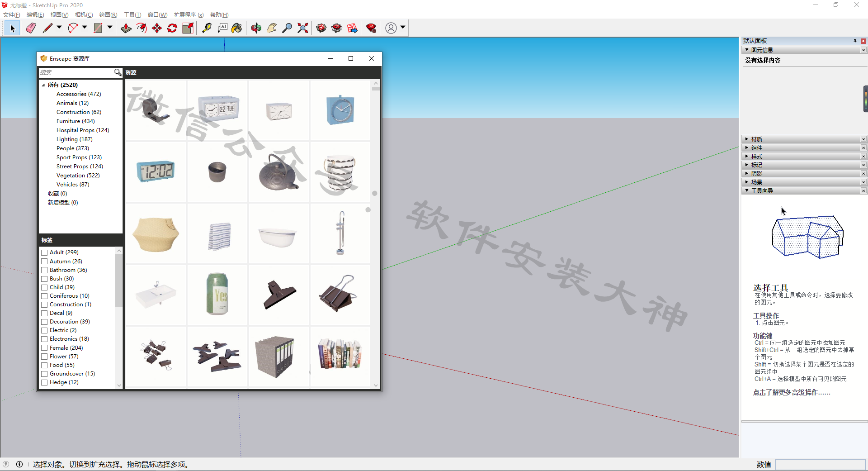Image resolution: width=868 pixels, height=471 pixels.
Task: Select the Scale tool
Action: (188, 28)
